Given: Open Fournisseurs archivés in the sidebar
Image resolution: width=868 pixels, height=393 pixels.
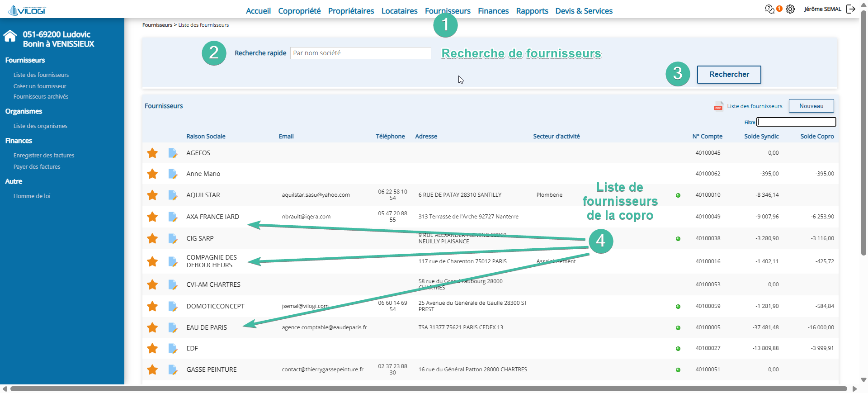Looking at the screenshot, I should 41,97.
